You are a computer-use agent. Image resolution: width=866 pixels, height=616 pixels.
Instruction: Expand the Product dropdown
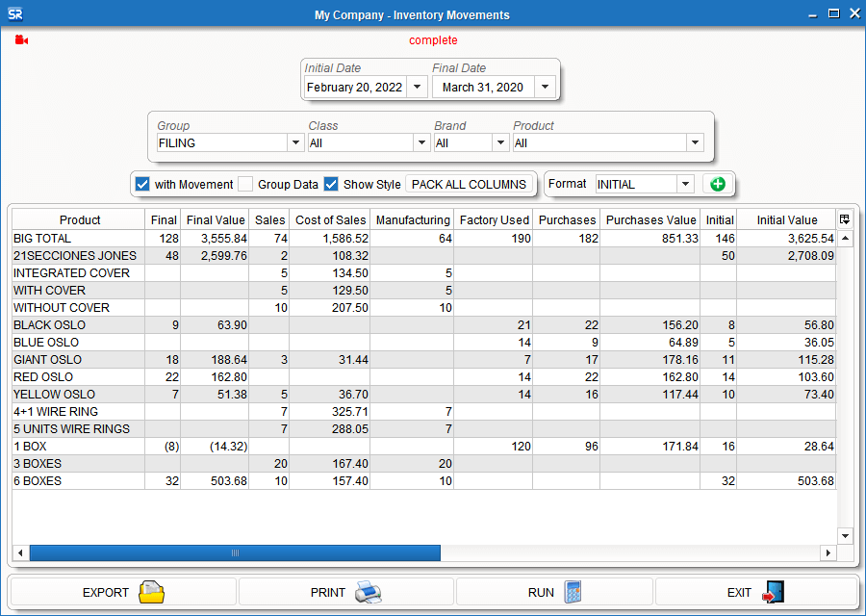coord(695,142)
